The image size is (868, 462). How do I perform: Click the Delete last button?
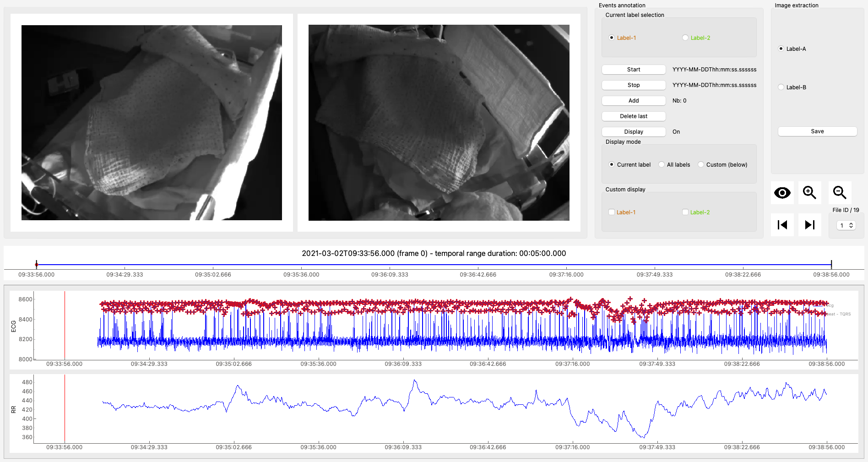(634, 116)
